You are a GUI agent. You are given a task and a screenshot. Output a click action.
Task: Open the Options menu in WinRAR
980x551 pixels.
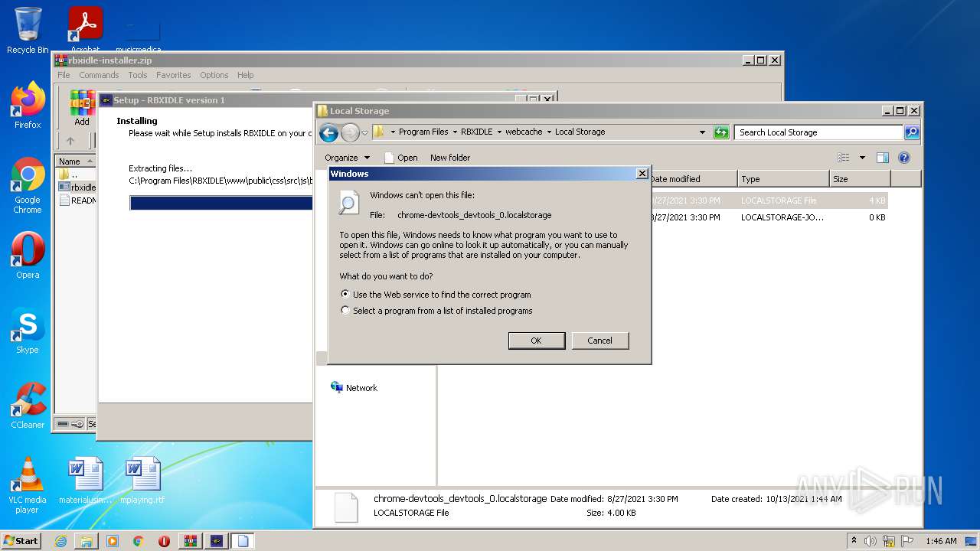click(x=214, y=75)
